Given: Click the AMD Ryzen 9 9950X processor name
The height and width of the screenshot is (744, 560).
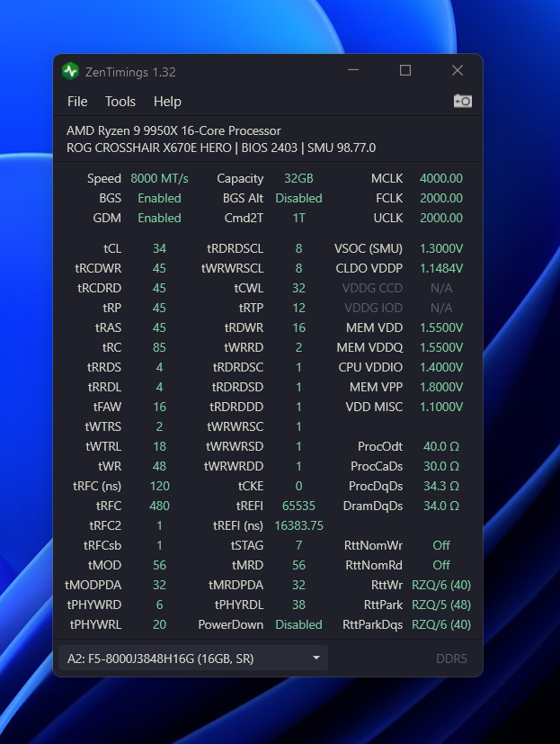Looking at the screenshot, I should coord(173,130).
